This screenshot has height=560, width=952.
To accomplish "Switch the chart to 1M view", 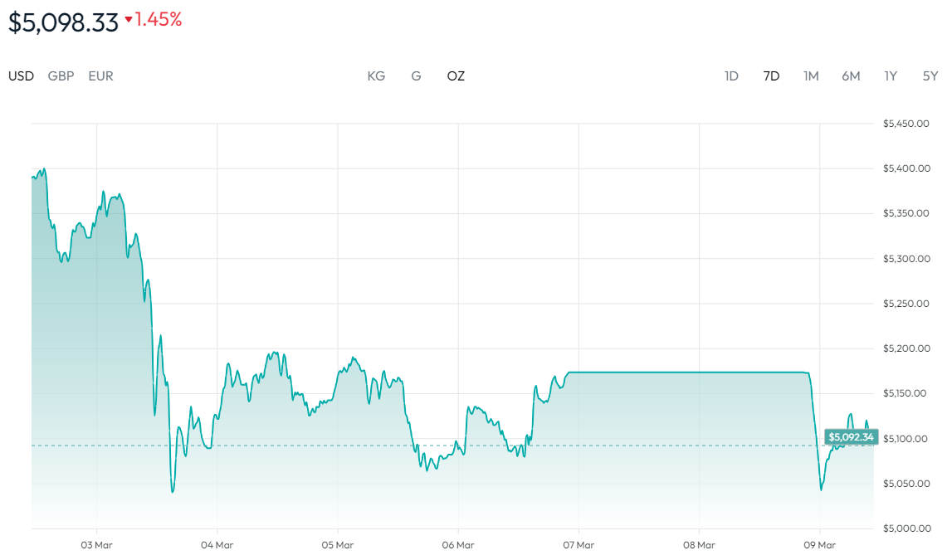I will pos(811,76).
